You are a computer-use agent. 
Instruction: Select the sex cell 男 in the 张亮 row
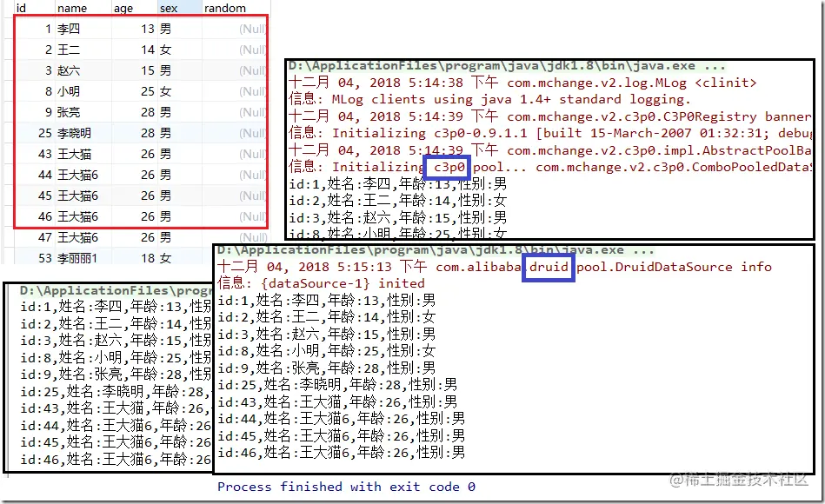coord(166,113)
